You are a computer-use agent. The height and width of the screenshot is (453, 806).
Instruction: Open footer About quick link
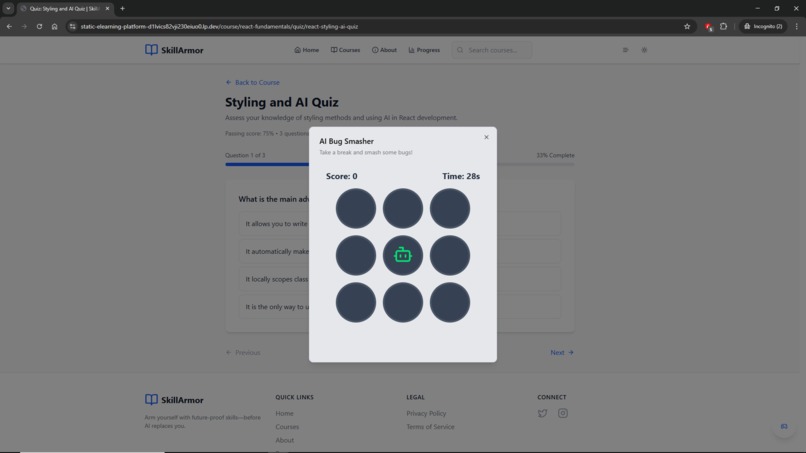click(x=284, y=440)
